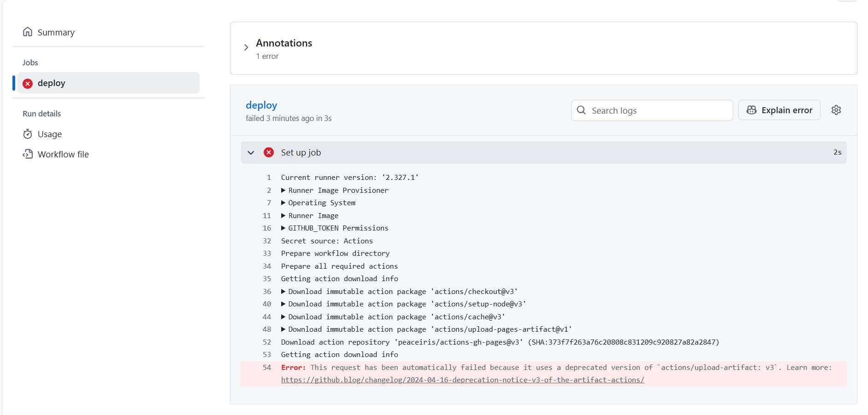
Task: Click log line number 32
Action: click(x=267, y=241)
